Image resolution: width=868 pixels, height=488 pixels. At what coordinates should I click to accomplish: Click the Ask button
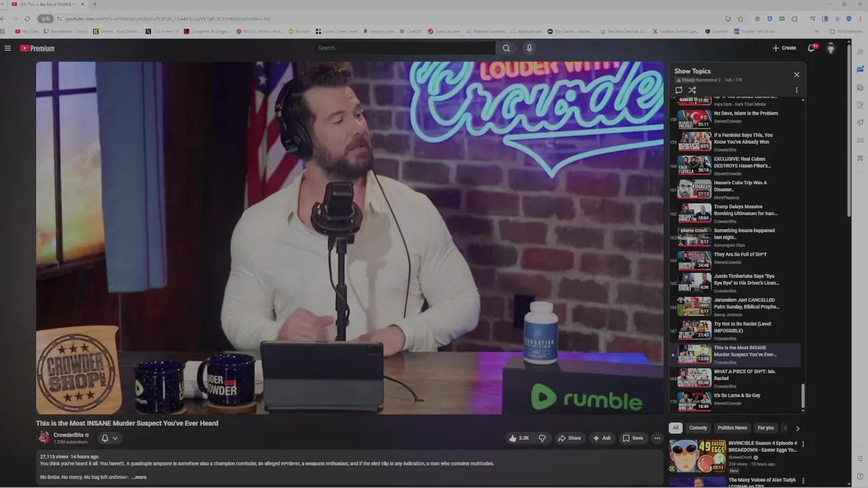(x=601, y=439)
